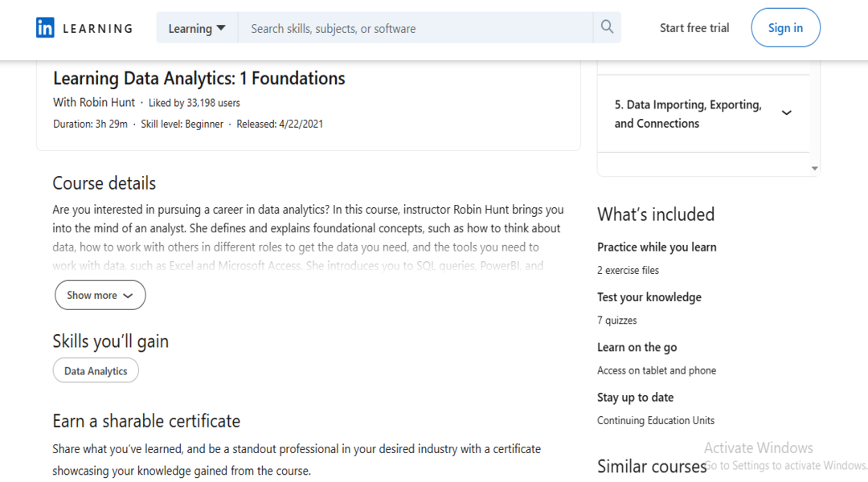Click the LEARNING wordmark text
868x482 pixels.
coord(98,28)
